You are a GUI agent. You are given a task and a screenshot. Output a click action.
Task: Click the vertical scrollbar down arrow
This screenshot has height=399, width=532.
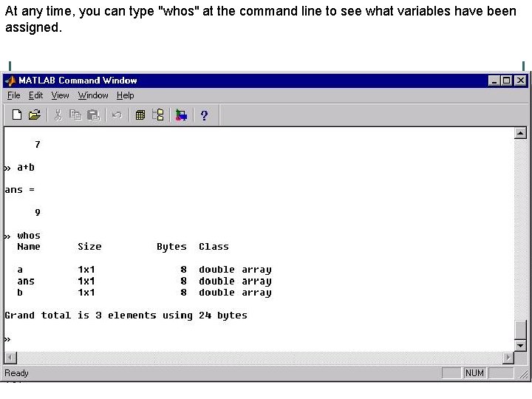pyautogui.click(x=520, y=346)
